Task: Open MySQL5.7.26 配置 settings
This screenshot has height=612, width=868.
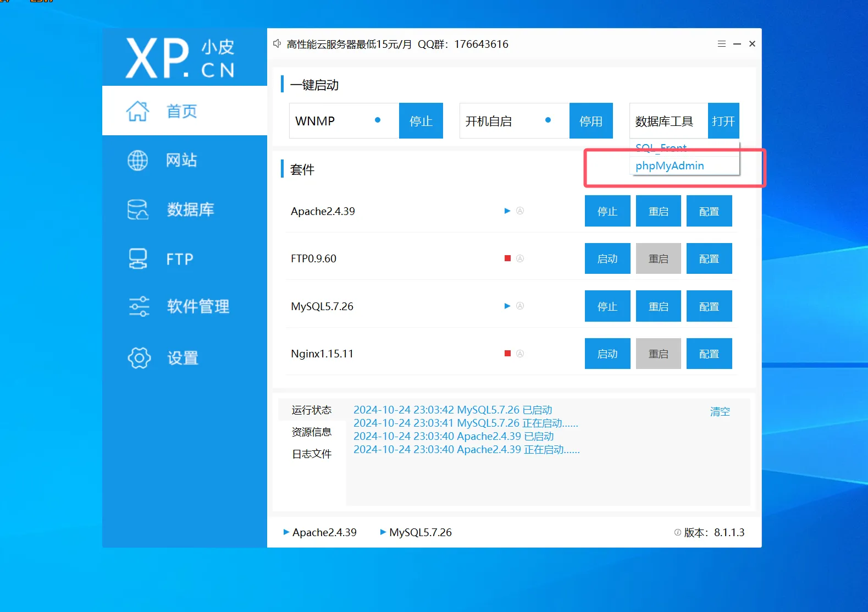Action: click(x=709, y=306)
